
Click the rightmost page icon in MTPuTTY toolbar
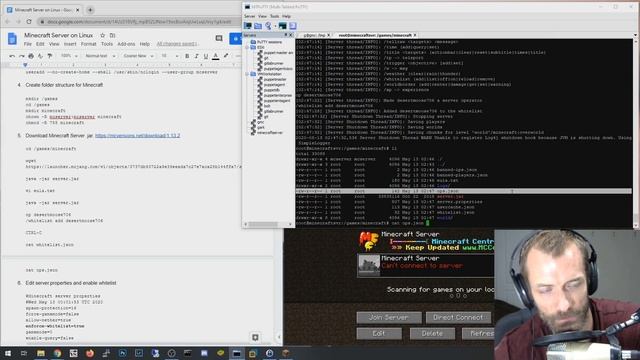tap(293, 26)
